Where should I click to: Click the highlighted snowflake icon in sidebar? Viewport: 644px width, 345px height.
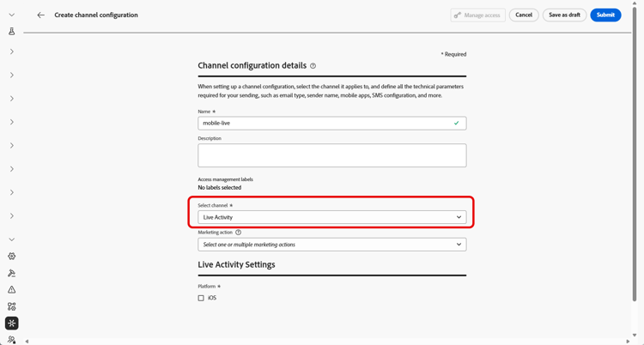[12, 324]
